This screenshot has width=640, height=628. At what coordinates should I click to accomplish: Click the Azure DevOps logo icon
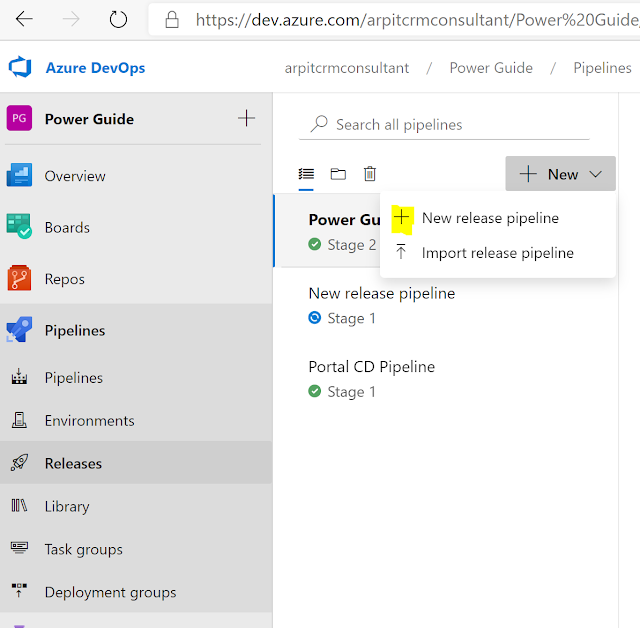20,67
